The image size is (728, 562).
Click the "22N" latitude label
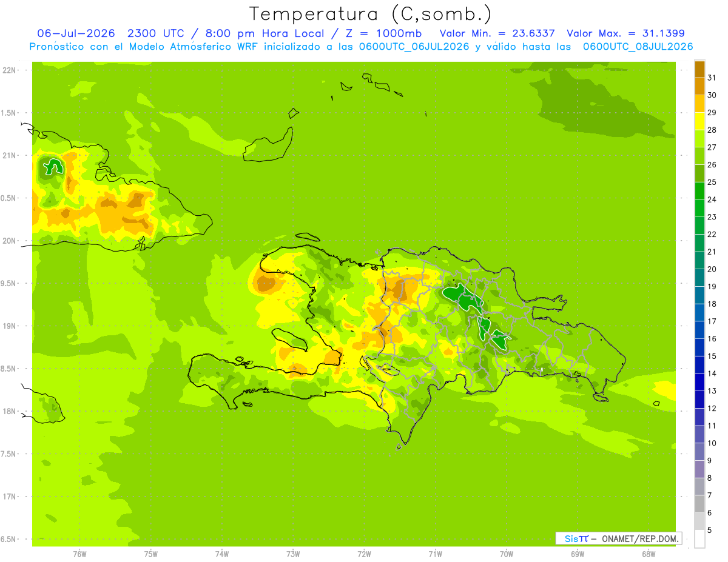(8, 70)
